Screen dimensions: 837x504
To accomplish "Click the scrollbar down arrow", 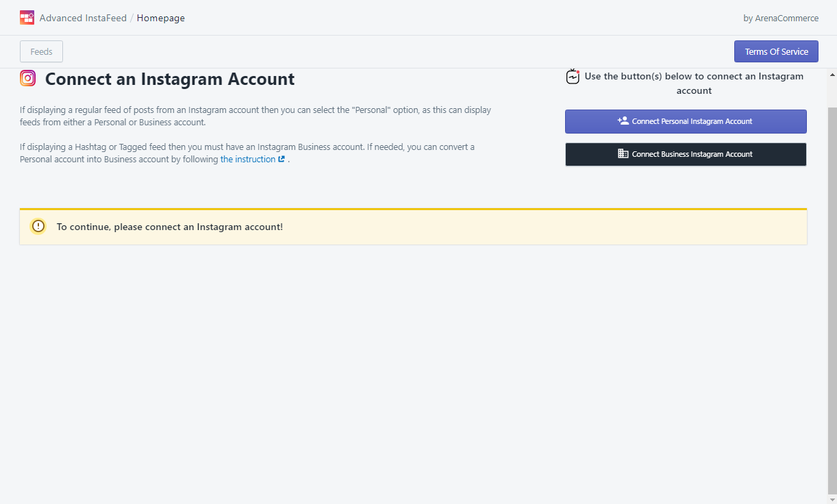I will (x=832, y=499).
